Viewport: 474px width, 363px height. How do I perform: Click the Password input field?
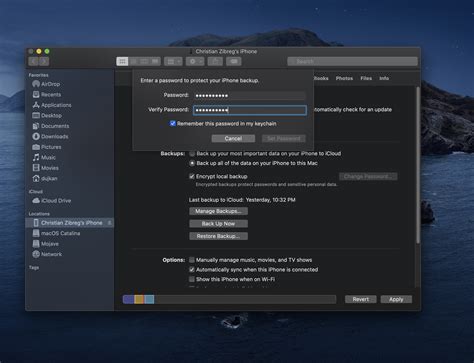pos(250,96)
